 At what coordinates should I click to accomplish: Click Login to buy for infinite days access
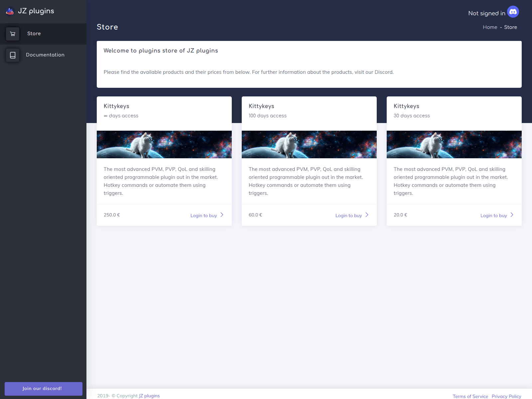point(203,215)
